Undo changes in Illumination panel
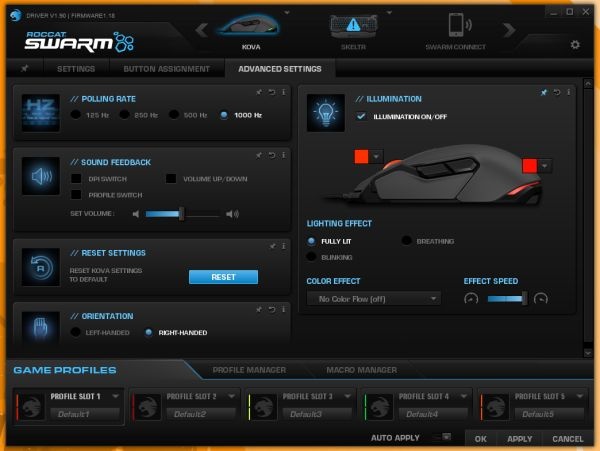Screen dimensions: 600x451 (557, 92)
